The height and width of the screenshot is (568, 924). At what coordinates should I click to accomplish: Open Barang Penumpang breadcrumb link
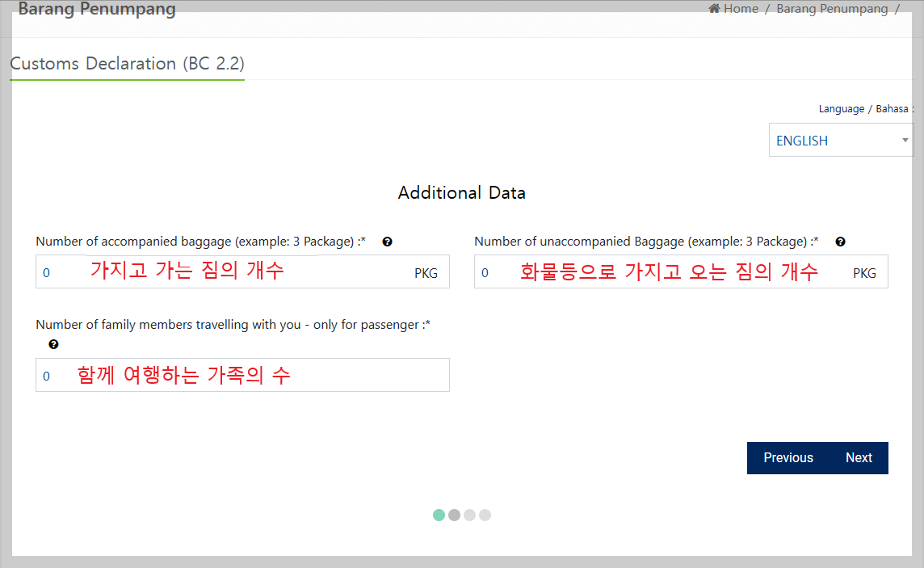tap(831, 9)
